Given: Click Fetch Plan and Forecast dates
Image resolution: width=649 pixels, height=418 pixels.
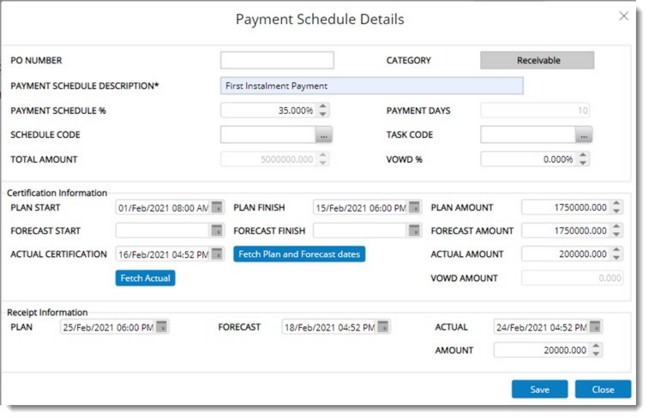Looking at the screenshot, I should pos(299,254).
